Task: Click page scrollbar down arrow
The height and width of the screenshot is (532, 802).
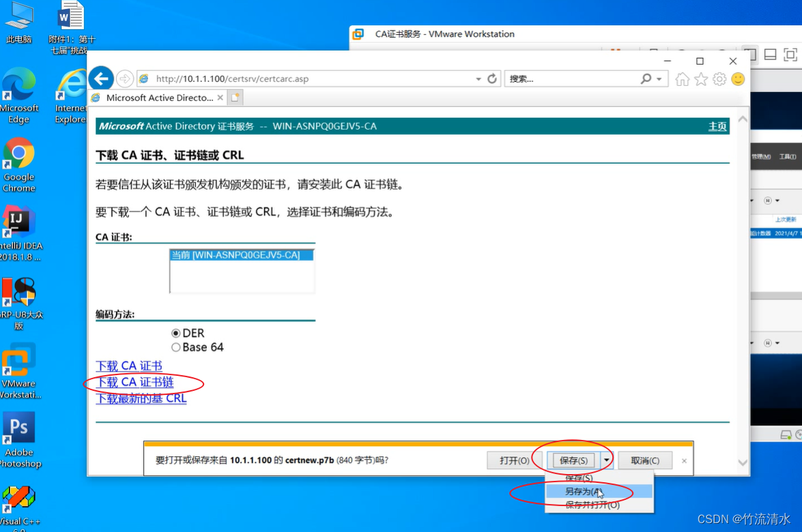Action: [x=743, y=462]
